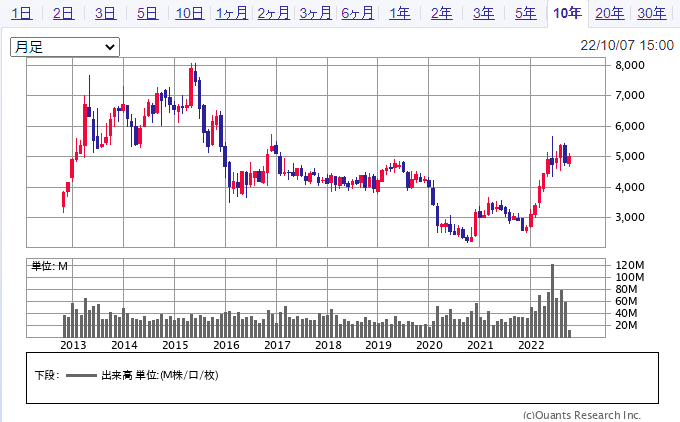The height and width of the screenshot is (422, 680).
Task: Click the 2015 year axis label
Action: (175, 345)
